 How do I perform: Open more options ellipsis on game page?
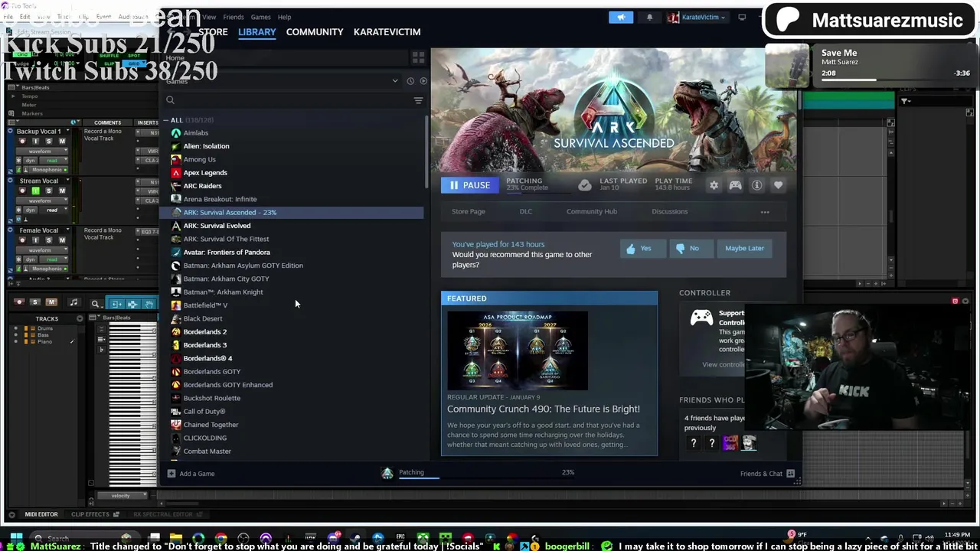[765, 212]
